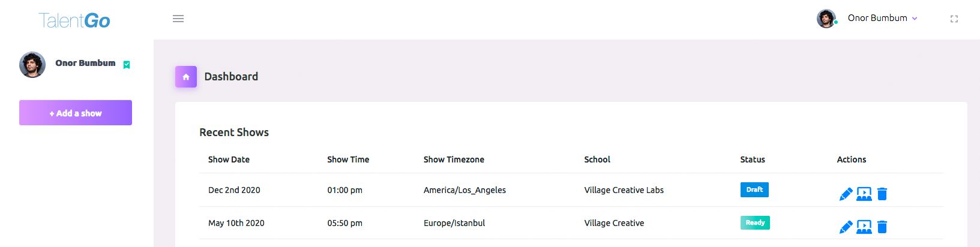Image resolution: width=980 pixels, height=247 pixels.
Task: Click the Draft status badge
Action: pyautogui.click(x=754, y=189)
